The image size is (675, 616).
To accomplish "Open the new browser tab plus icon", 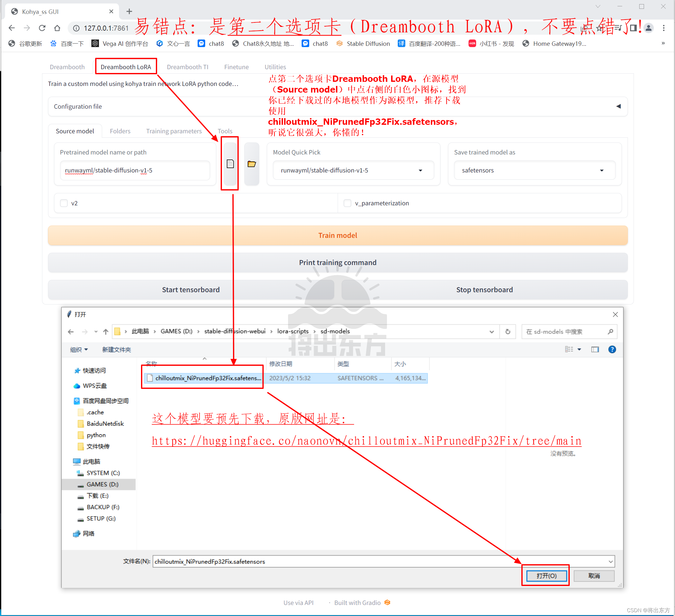I will click(129, 12).
